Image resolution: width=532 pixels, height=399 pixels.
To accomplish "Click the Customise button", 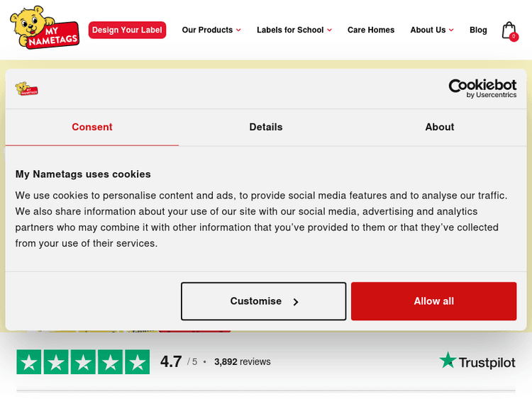I will pyautogui.click(x=263, y=301).
